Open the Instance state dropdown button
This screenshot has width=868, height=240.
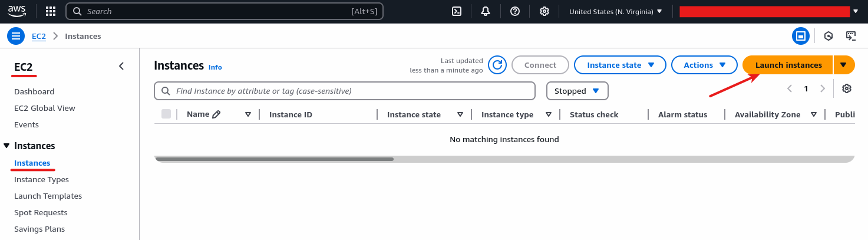[620, 65]
